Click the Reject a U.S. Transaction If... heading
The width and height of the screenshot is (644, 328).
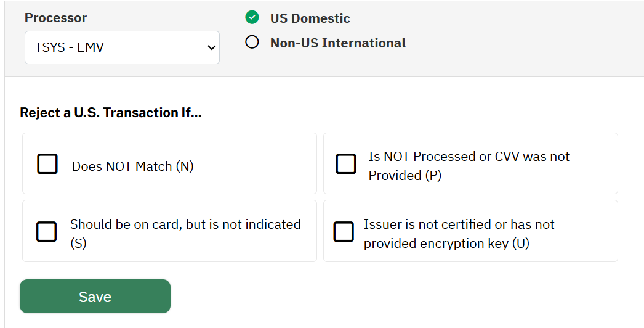coord(110,112)
